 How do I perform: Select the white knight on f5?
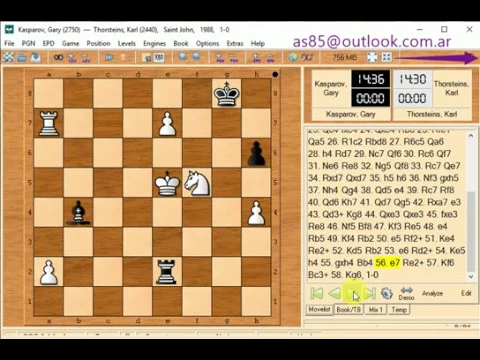pyautogui.click(x=197, y=183)
